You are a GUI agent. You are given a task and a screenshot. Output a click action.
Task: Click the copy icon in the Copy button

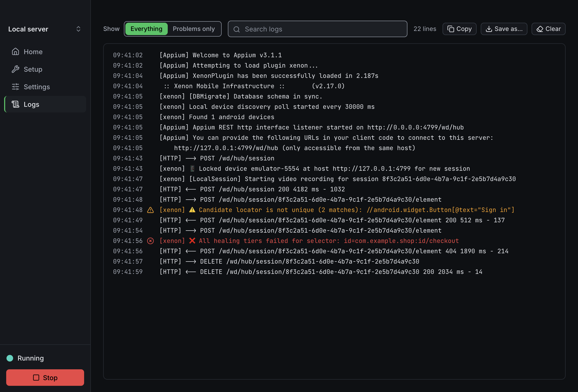451,29
